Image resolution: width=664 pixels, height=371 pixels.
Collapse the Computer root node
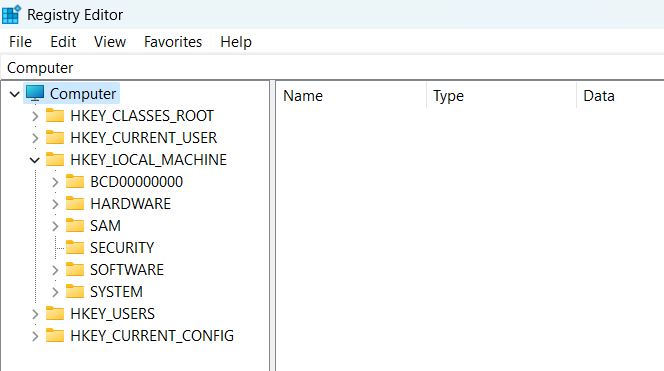click(15, 94)
